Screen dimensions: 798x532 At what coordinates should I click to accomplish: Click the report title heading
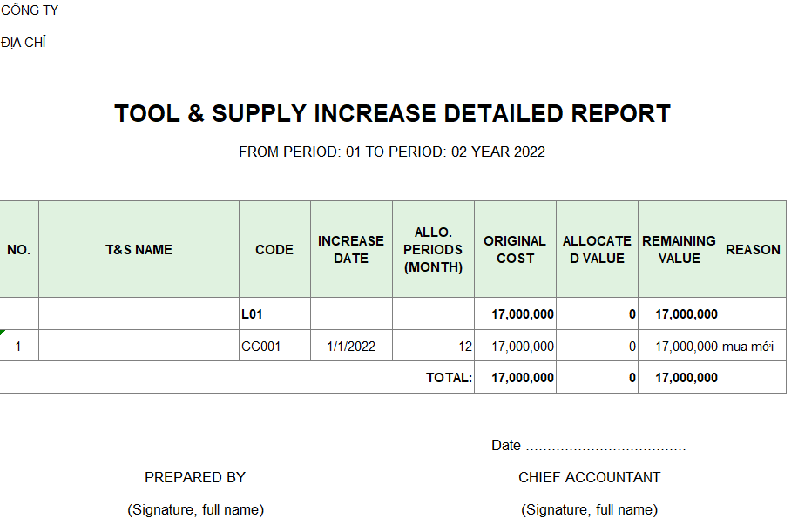pos(392,114)
